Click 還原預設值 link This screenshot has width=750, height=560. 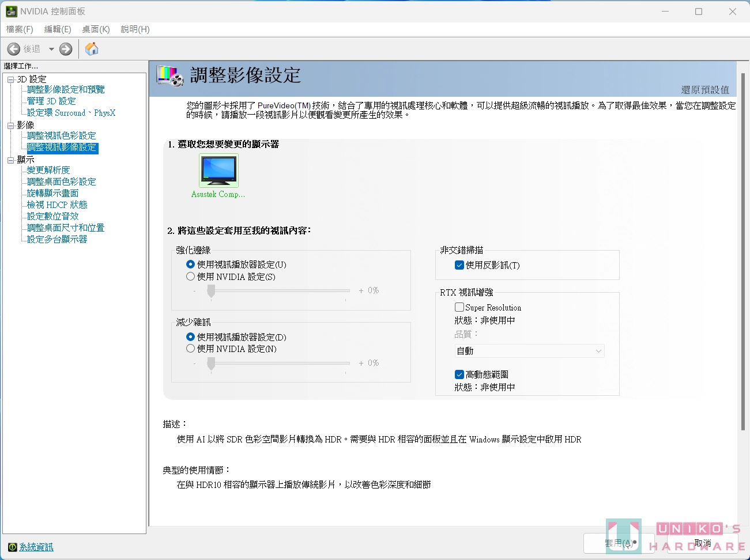pos(705,90)
